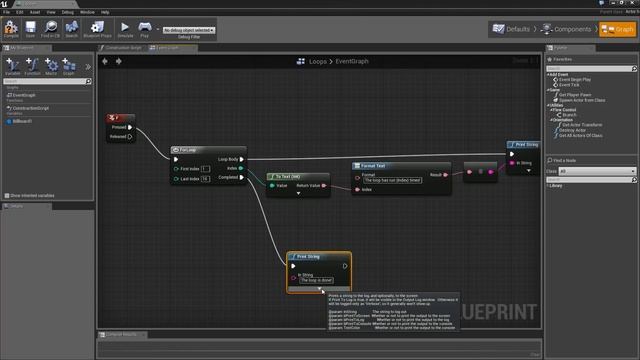640x360 pixels.
Task: Click the For Loop green Index pin
Action: (241, 168)
